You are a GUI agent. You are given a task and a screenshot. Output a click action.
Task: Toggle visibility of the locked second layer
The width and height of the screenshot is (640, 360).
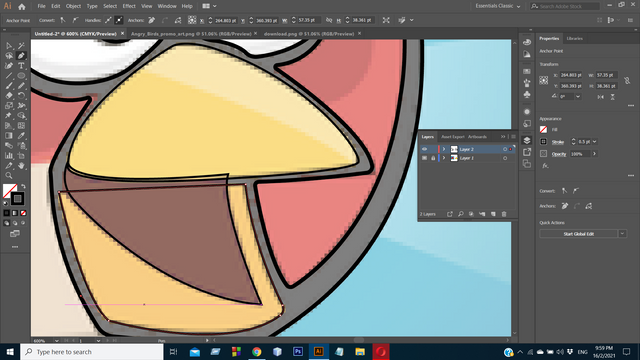[x=424, y=158]
